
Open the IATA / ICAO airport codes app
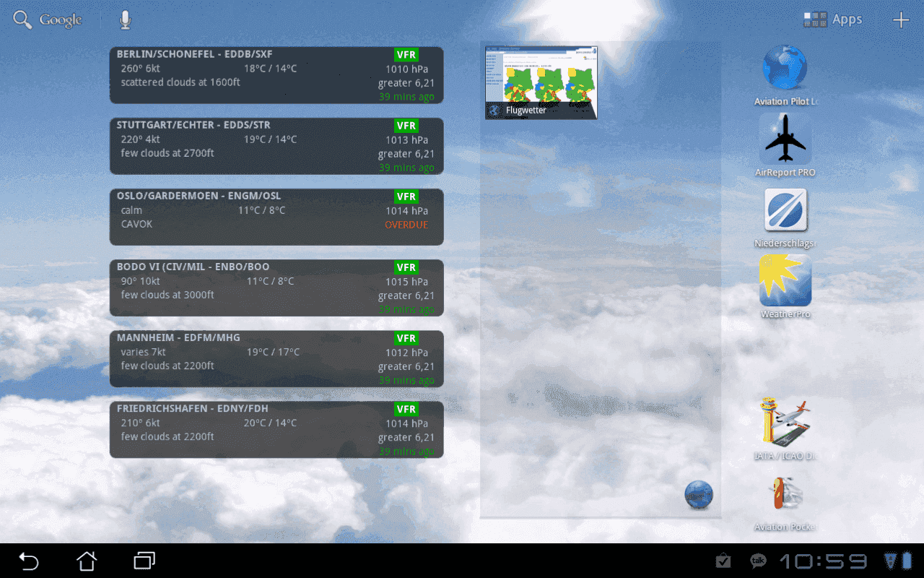tap(785, 422)
